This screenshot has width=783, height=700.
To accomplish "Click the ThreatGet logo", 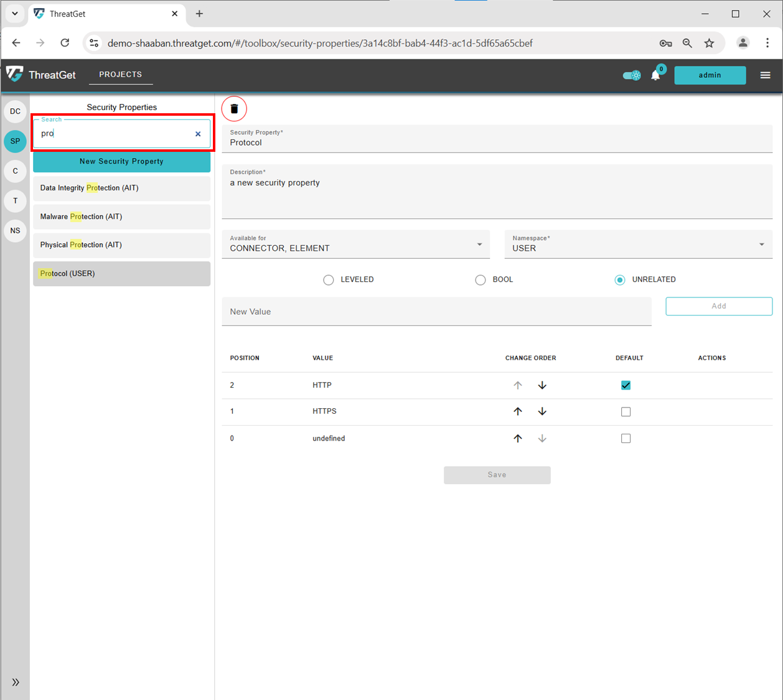I will (x=41, y=75).
